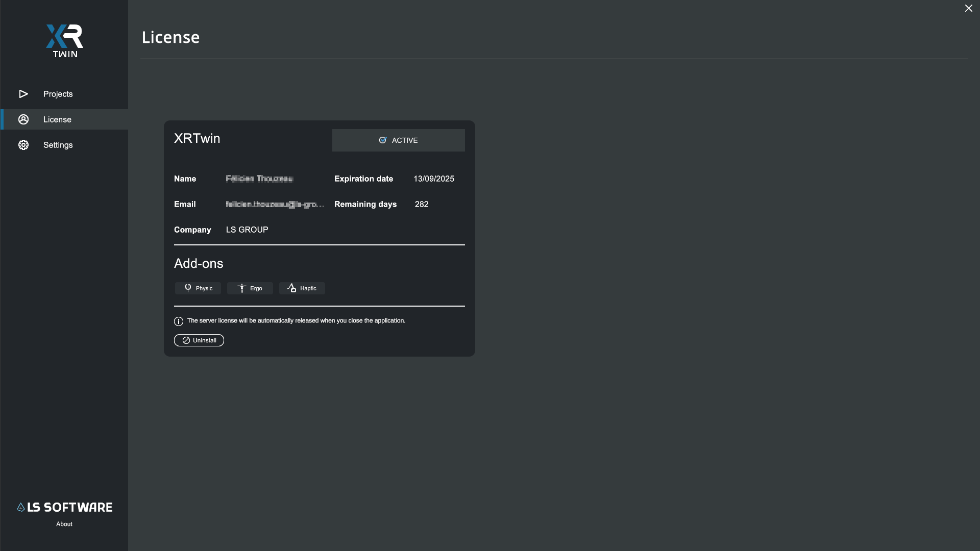Click the company value LS GROUP

tap(247, 230)
